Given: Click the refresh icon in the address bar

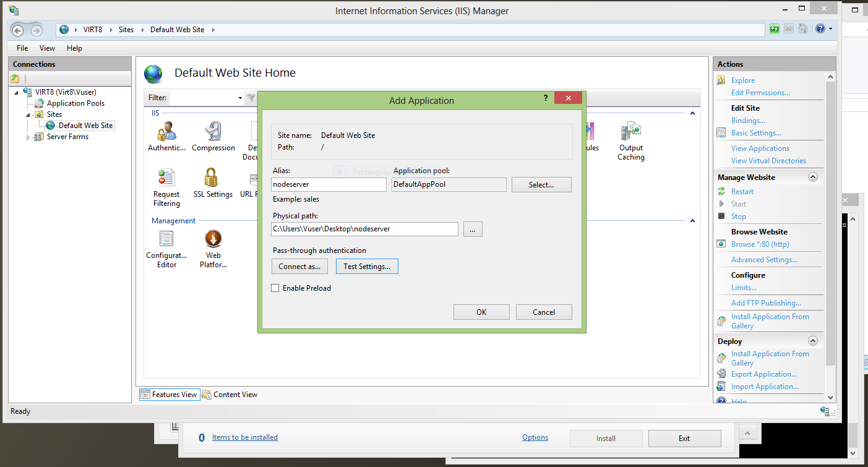Looking at the screenshot, I should (x=774, y=28).
